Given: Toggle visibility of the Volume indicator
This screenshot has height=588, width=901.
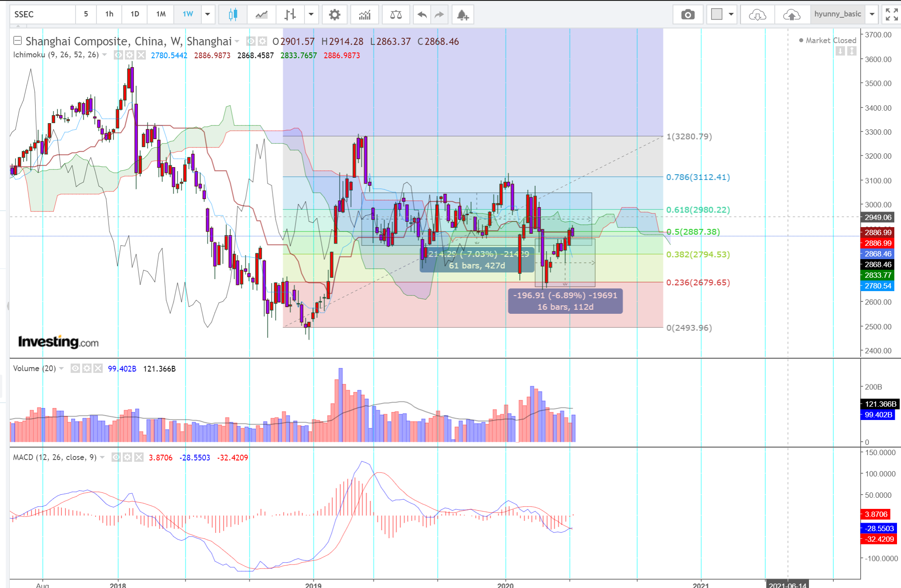Looking at the screenshot, I should [x=76, y=368].
